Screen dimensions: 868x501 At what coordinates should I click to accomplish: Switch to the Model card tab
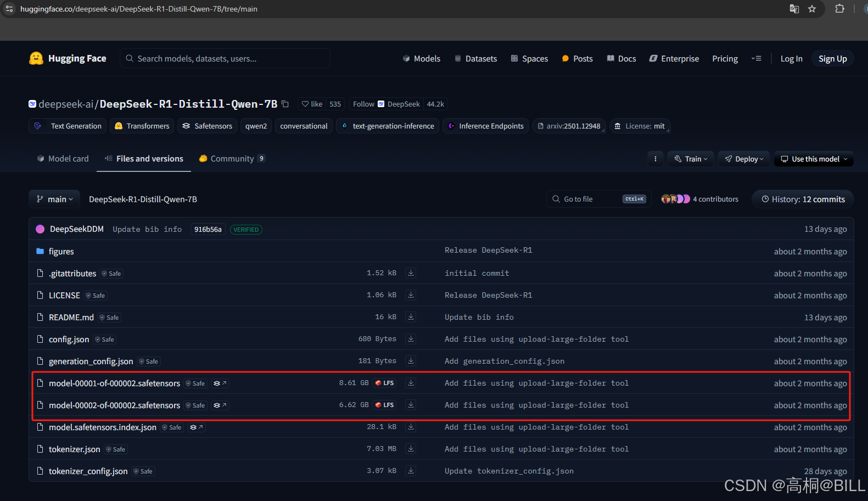click(x=63, y=159)
